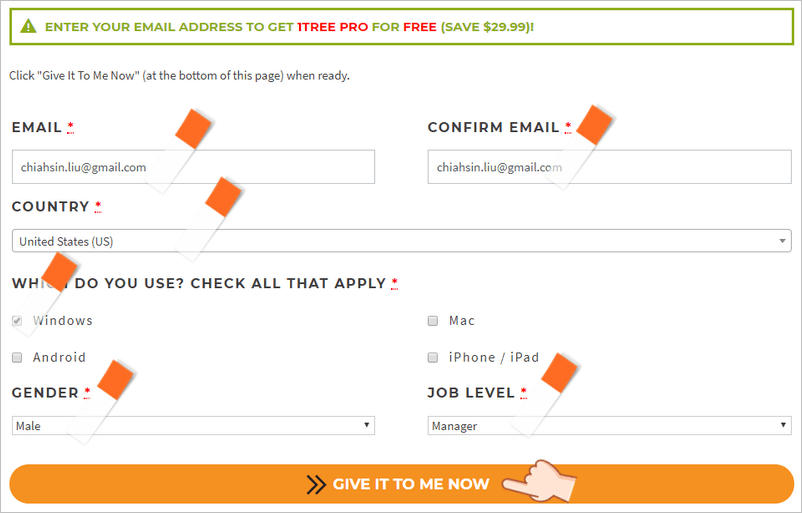Viewport: 802px width, 513px height.
Task: Click the double chevron arrow icon on the button
Action: click(316, 484)
